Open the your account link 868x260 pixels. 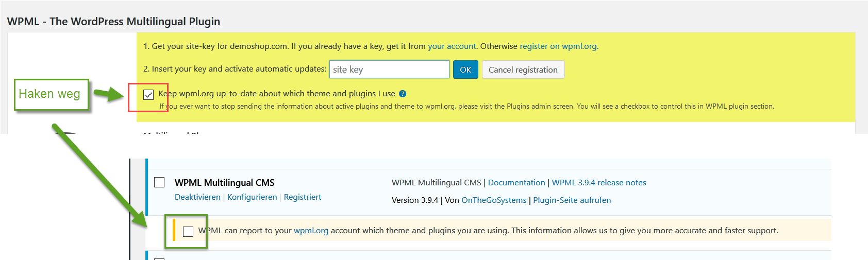[x=452, y=46]
